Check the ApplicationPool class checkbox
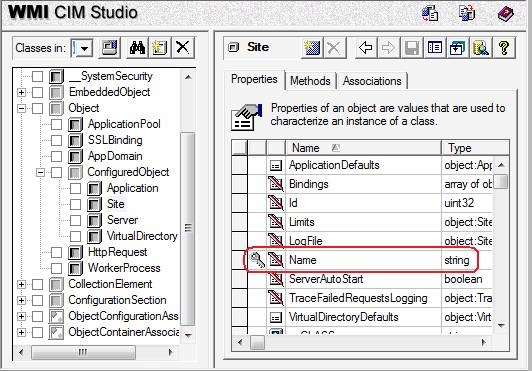The image size is (532, 371). pyautogui.click(x=56, y=124)
